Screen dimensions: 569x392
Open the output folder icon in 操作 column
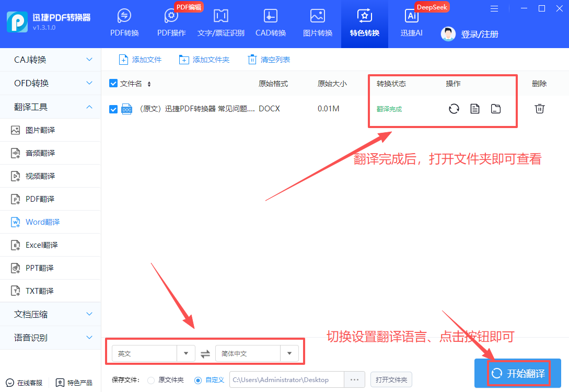coord(495,109)
